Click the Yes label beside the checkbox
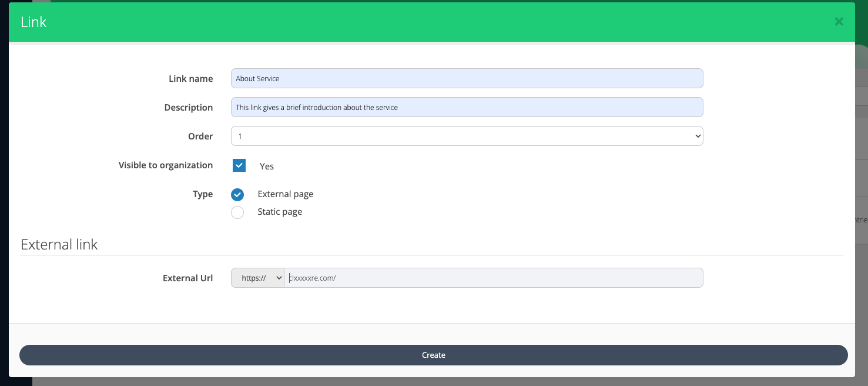This screenshot has width=868, height=386. [x=267, y=166]
